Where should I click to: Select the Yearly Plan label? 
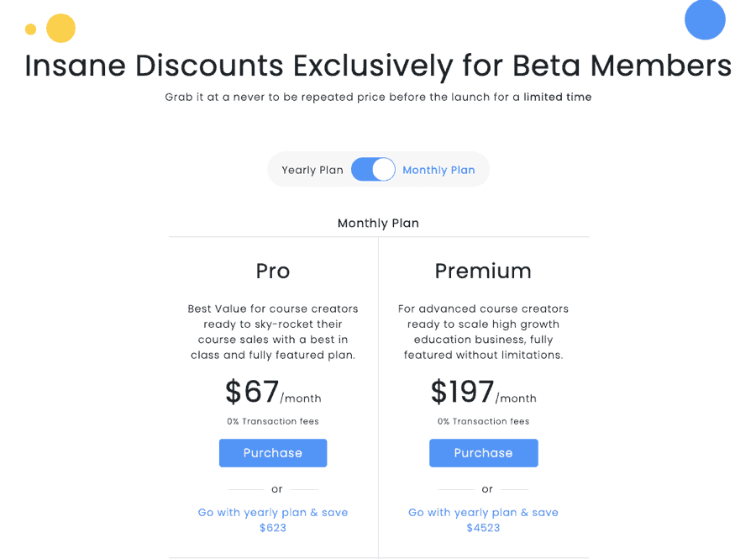(x=312, y=170)
